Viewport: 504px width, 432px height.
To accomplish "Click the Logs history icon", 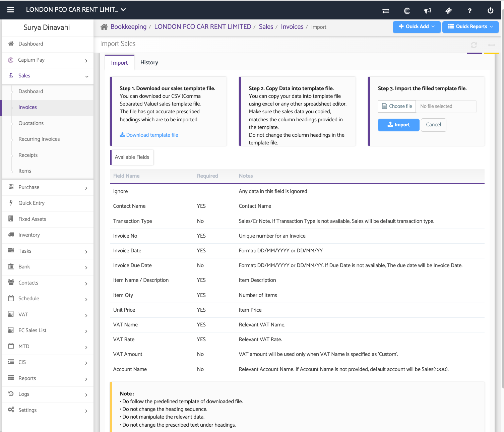I will [x=11, y=394].
